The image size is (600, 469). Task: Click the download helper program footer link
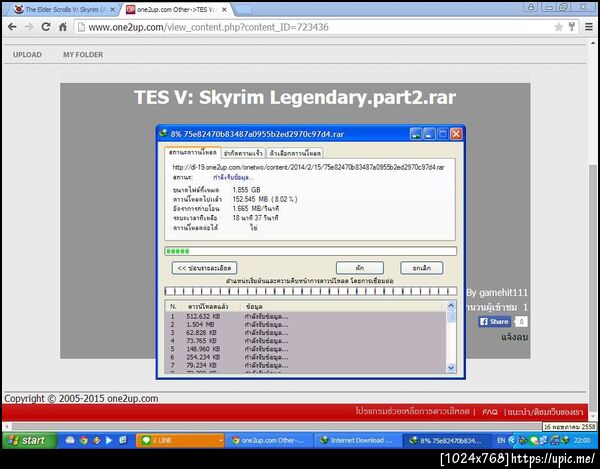pos(412,412)
